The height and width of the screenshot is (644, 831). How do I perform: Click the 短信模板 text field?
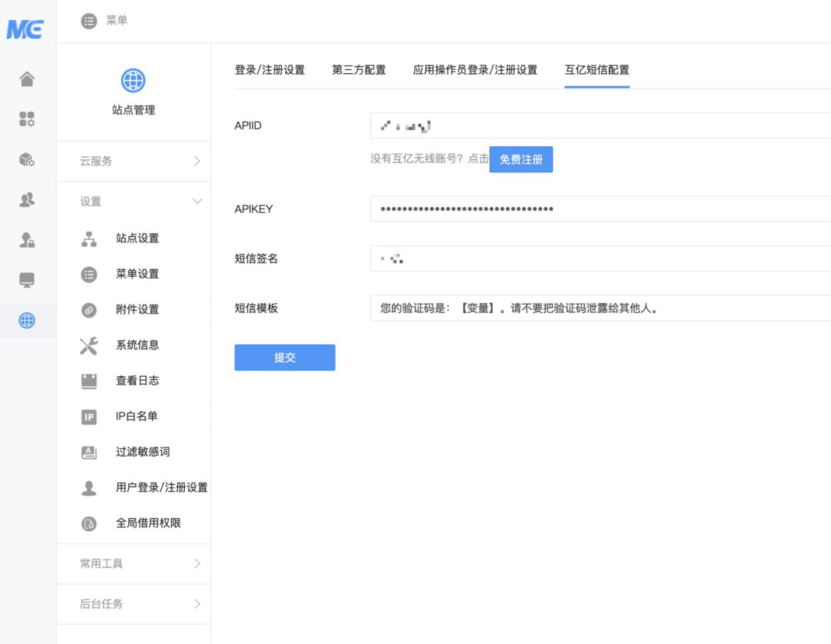pyautogui.click(x=598, y=308)
